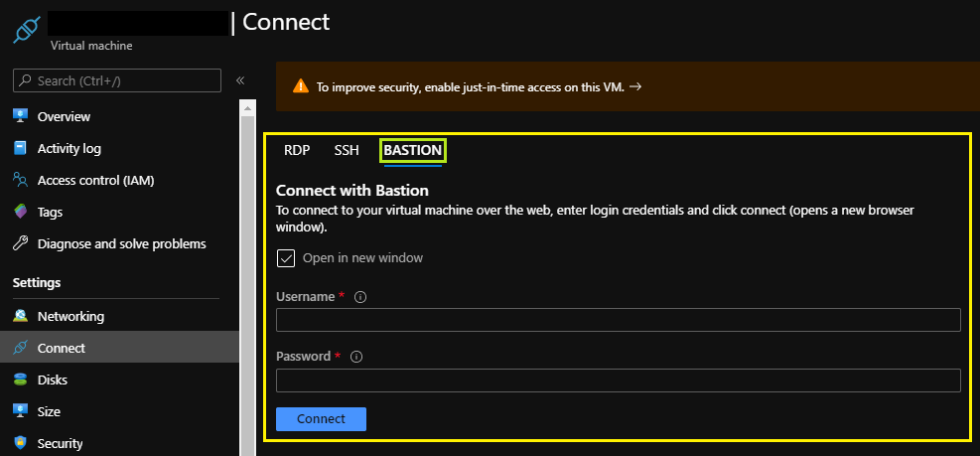Click the sidebar vertical scrollbar thumb
This screenshot has height=456, width=980.
(247, 286)
